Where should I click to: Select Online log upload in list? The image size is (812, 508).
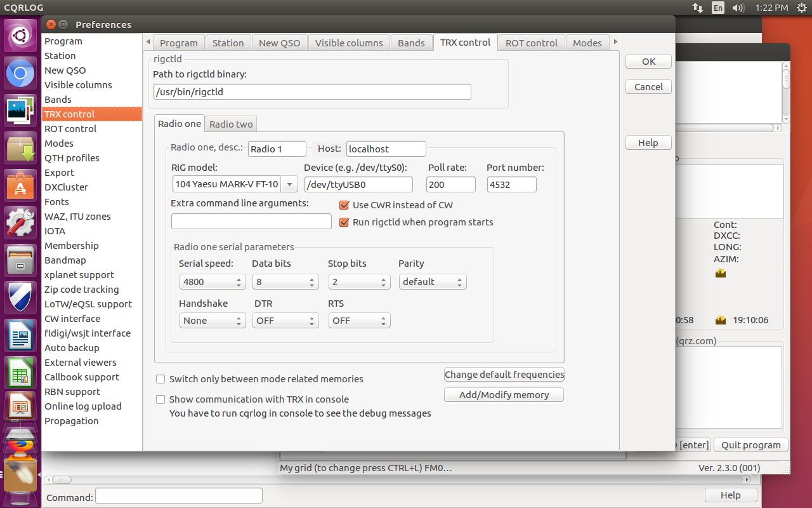point(92,406)
